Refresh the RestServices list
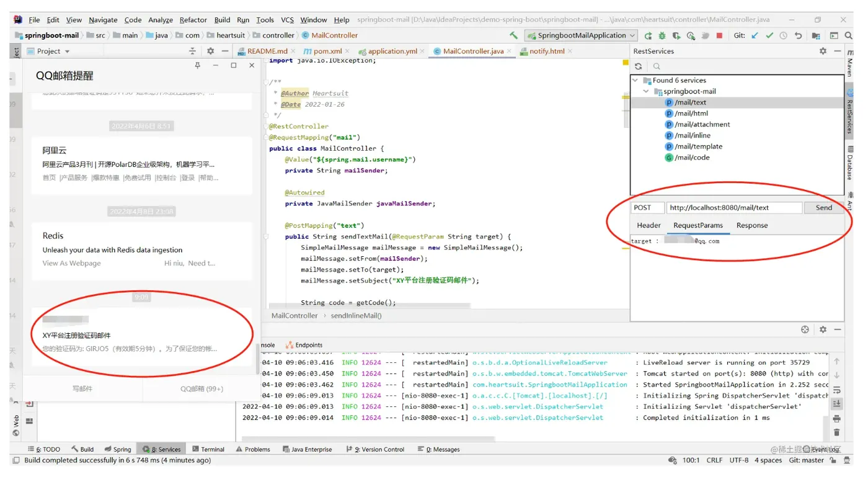Screen dimensions: 868x479 [x=638, y=66]
